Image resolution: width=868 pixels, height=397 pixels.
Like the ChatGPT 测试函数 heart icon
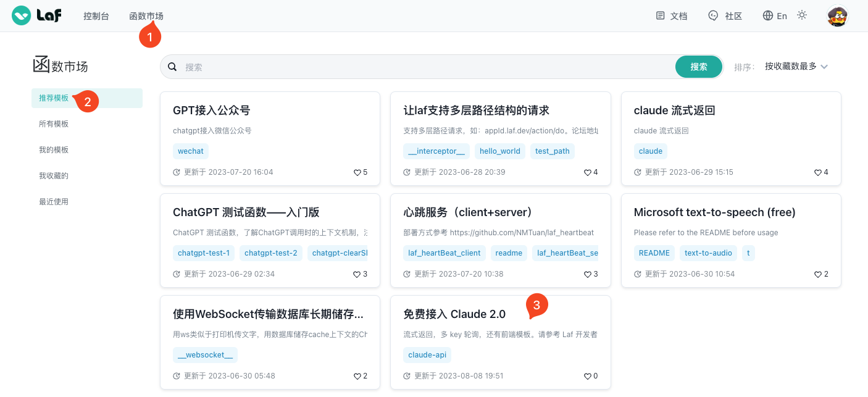(x=357, y=274)
